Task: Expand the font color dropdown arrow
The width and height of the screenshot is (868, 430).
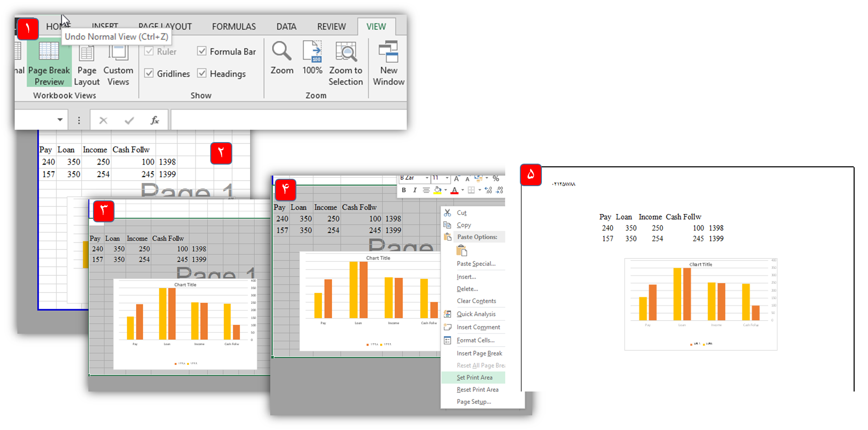Action: 463,190
